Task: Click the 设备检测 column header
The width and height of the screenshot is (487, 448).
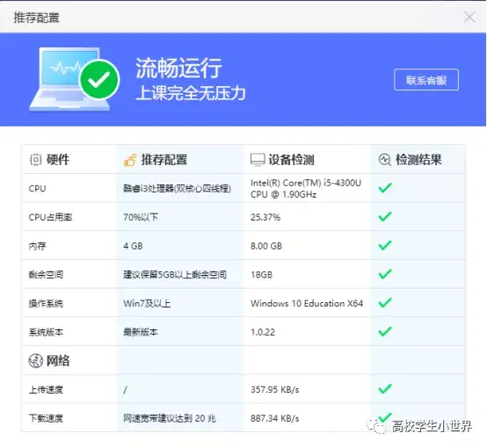Action: (x=291, y=160)
